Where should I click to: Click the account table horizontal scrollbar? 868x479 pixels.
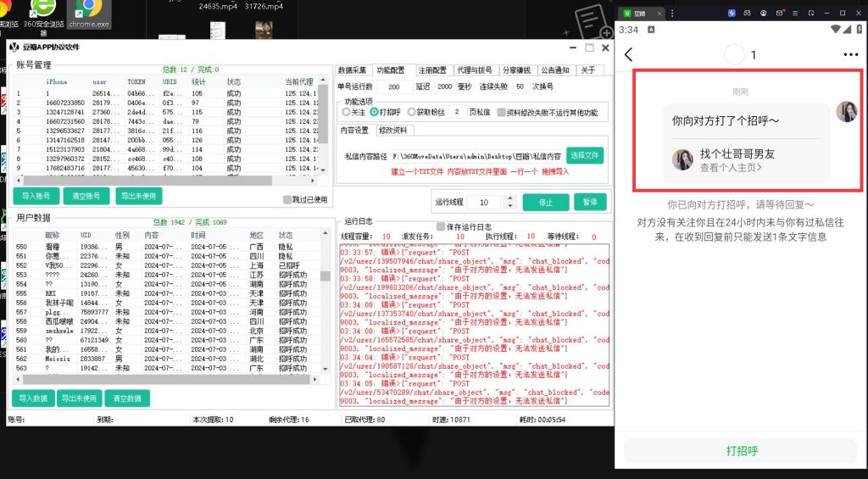coord(144,181)
